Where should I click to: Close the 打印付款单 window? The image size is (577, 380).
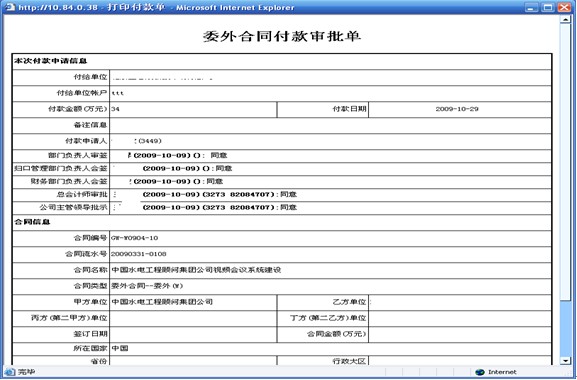coord(564,7)
